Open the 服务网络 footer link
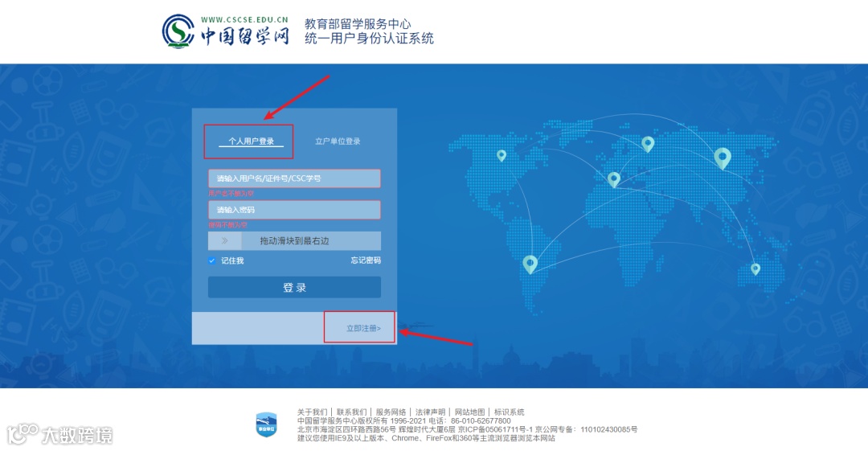The width and height of the screenshot is (868, 451). point(391,412)
